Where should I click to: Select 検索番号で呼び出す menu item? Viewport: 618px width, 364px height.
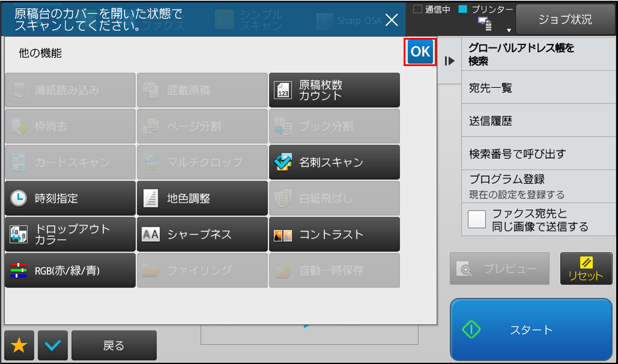(x=539, y=153)
